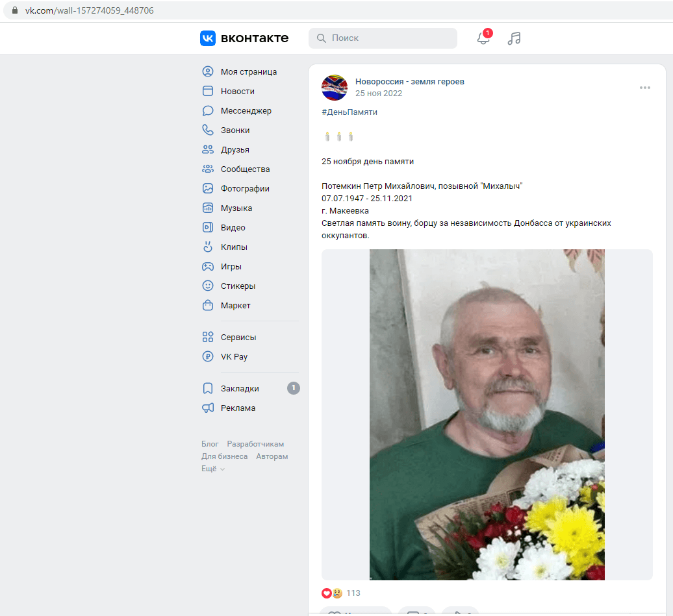
Task: Click the VK logo icon
Action: [208, 38]
